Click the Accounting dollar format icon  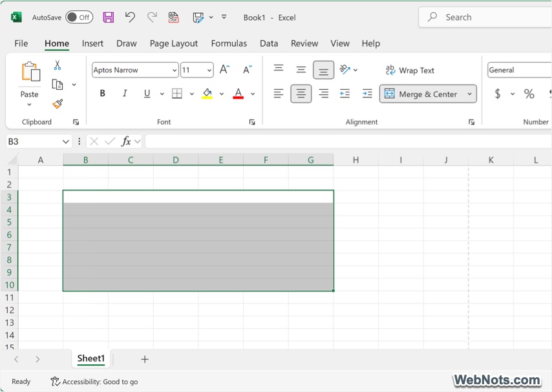click(498, 94)
